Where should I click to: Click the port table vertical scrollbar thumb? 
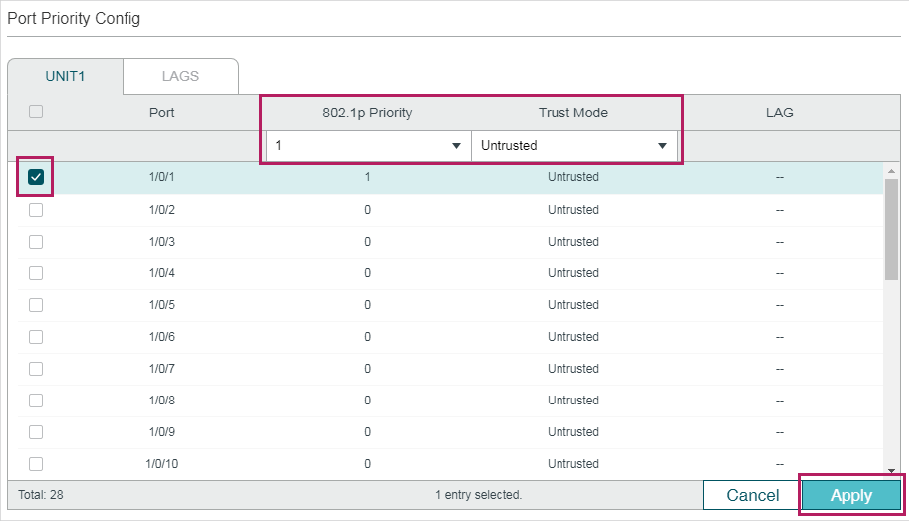[x=891, y=229]
